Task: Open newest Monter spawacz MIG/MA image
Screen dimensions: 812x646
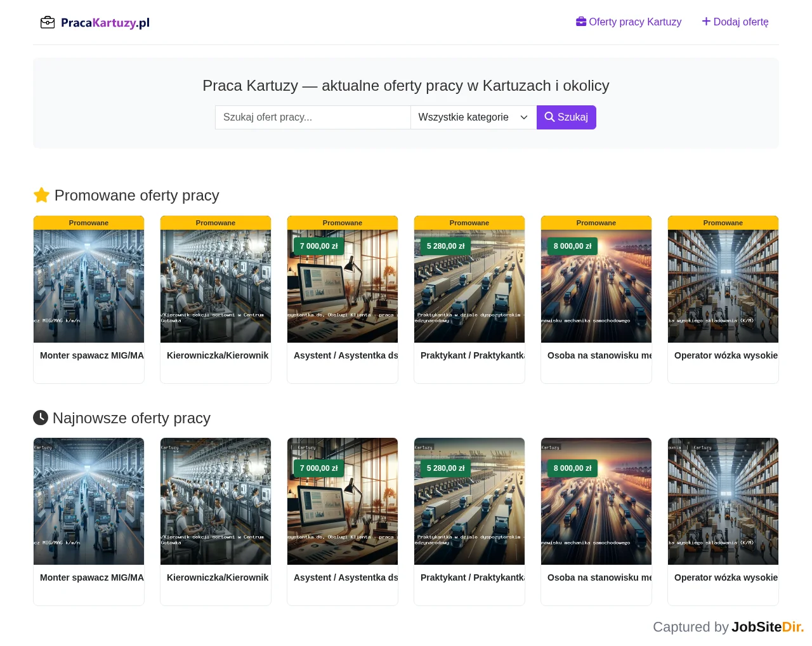Action: coord(89,501)
